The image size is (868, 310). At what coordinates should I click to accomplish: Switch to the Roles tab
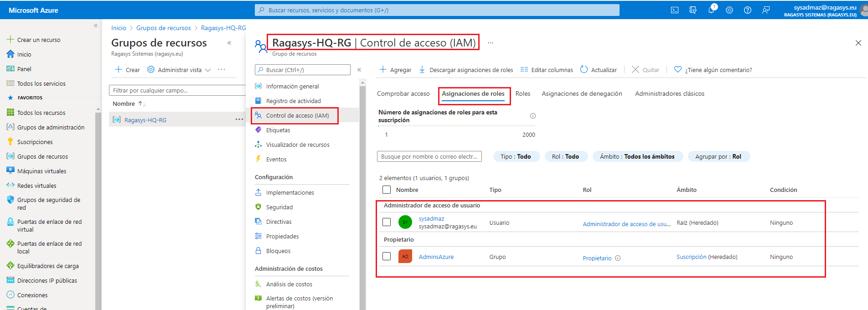click(523, 93)
